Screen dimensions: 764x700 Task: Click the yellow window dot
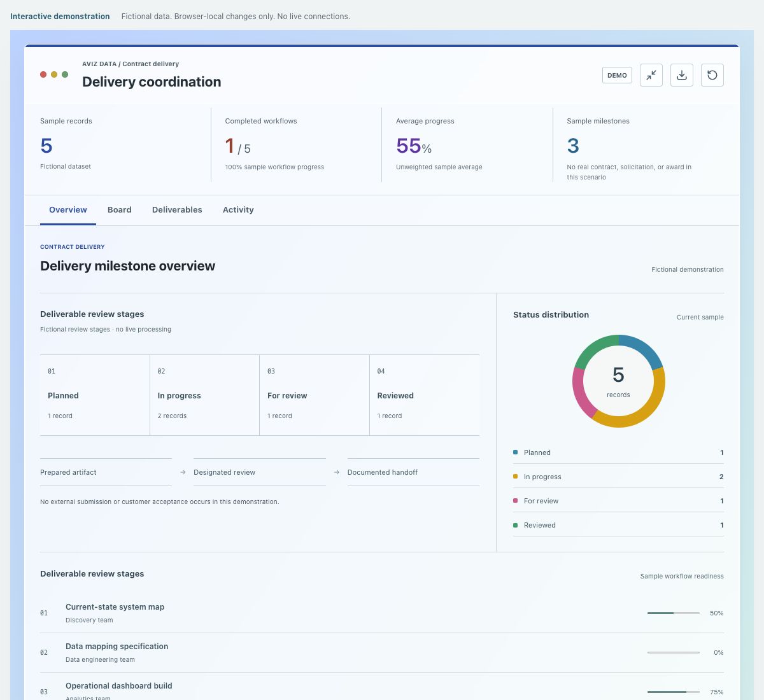click(x=54, y=74)
